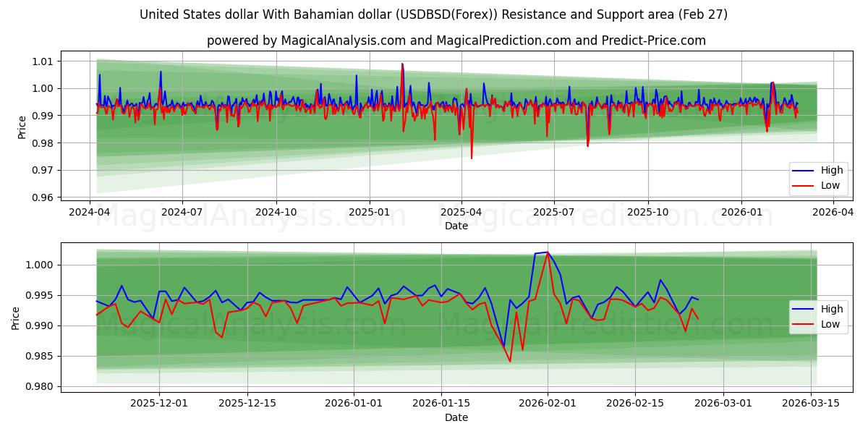Click the bottom chart's 'Price' y-axis label
The width and height of the screenshot is (868, 434).
pyautogui.click(x=16, y=317)
